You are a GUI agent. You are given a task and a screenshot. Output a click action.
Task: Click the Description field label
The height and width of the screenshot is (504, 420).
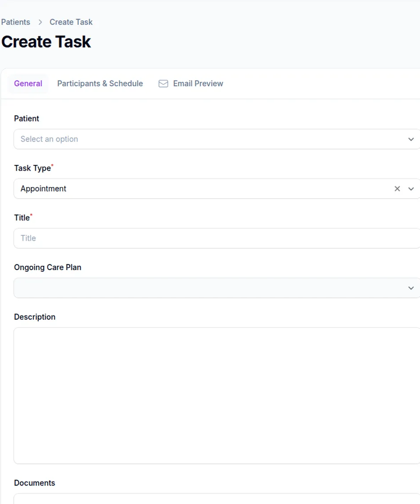35,317
